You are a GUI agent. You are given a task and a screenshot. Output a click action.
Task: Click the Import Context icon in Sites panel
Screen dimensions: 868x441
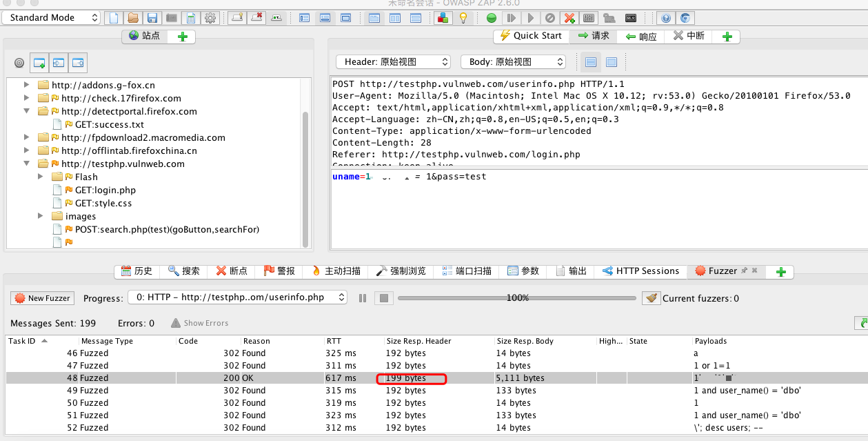tap(59, 63)
